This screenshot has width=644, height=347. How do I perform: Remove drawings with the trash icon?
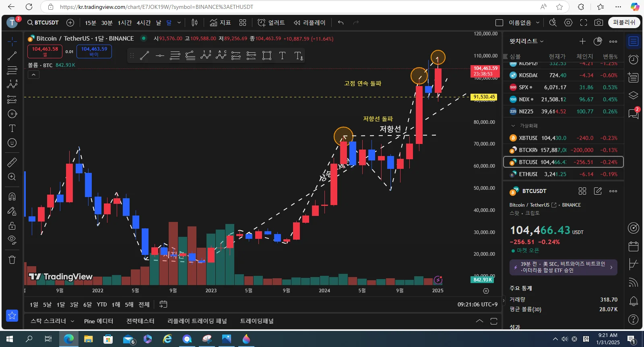tap(12, 260)
